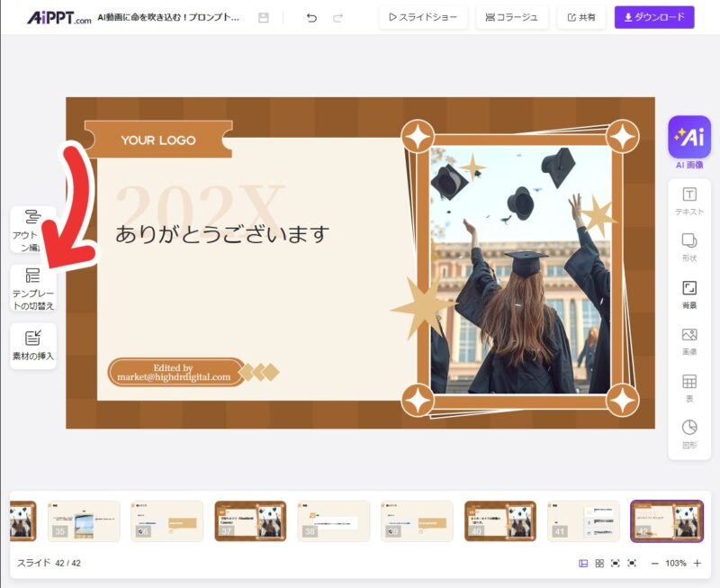Open the AI 画像 generator tool
The image size is (720, 588).
(x=689, y=137)
